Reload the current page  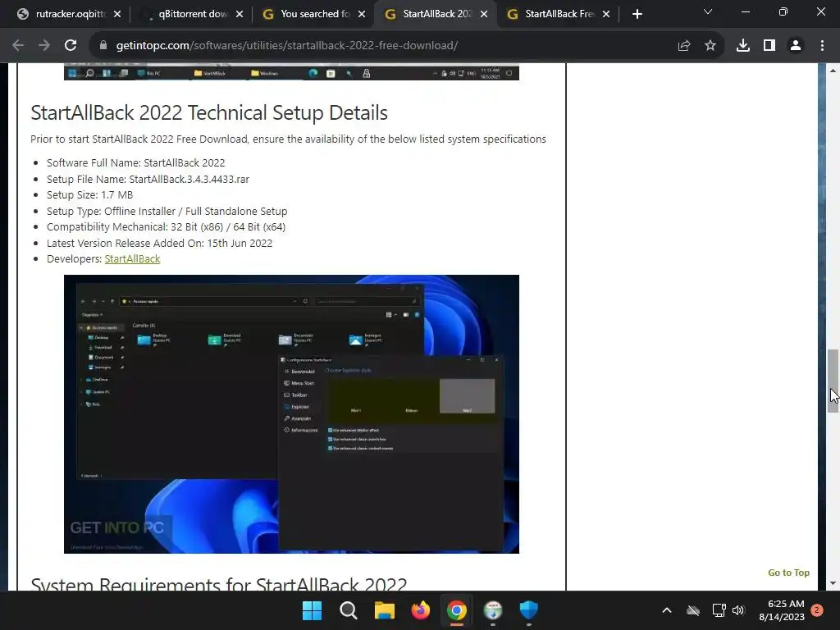[71, 46]
